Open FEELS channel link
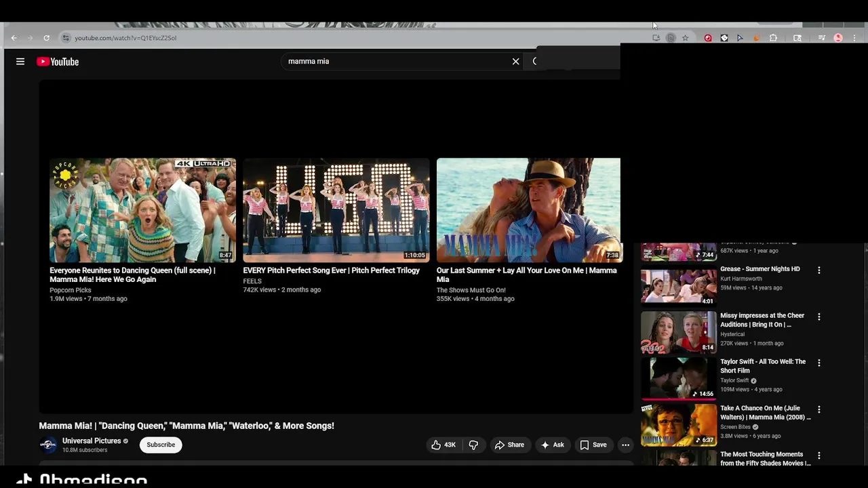 pos(252,281)
